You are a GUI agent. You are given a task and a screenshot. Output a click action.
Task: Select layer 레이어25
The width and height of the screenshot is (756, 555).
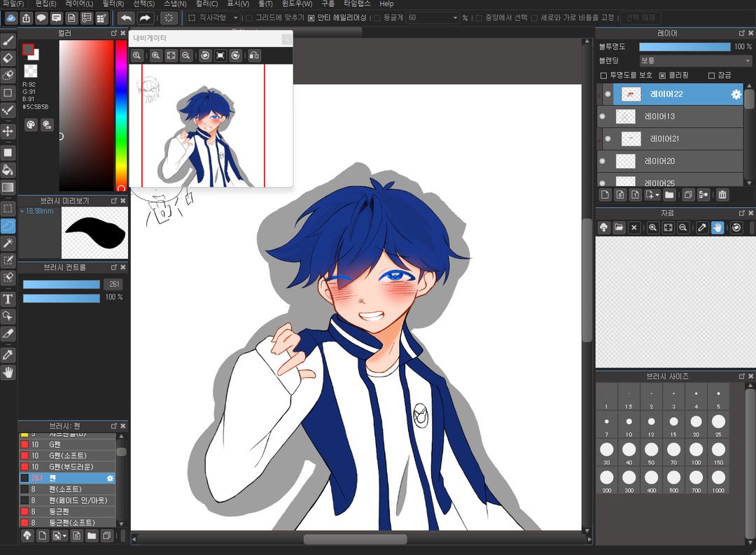[671, 182]
